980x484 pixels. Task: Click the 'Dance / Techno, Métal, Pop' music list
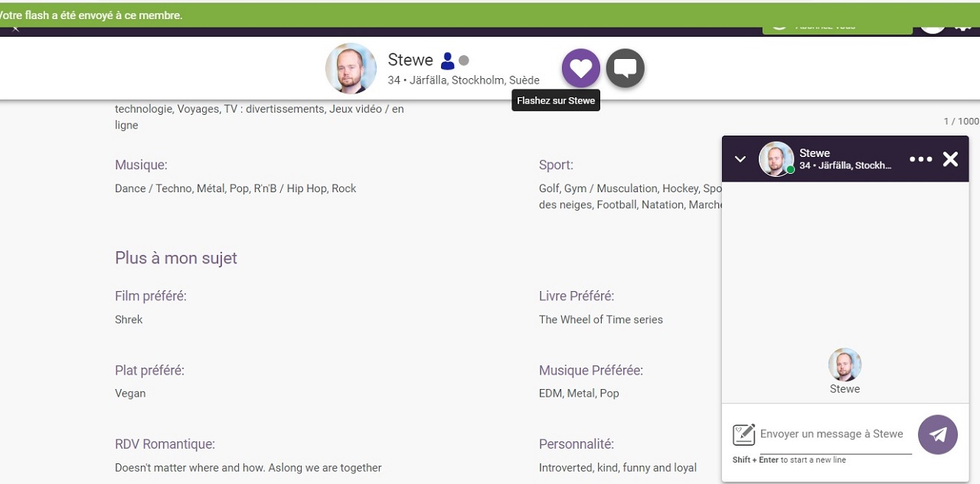(236, 188)
